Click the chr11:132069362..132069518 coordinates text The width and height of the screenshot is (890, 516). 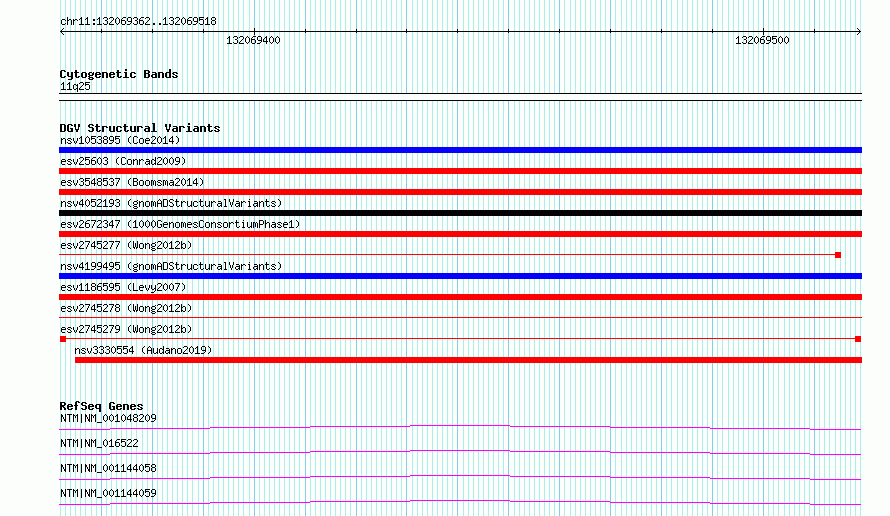pyautogui.click(x=138, y=22)
